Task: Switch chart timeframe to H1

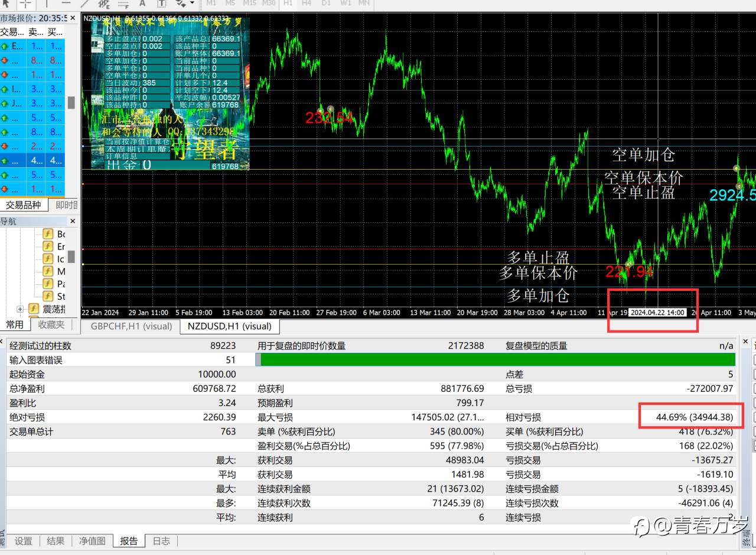Action: click(x=288, y=3)
